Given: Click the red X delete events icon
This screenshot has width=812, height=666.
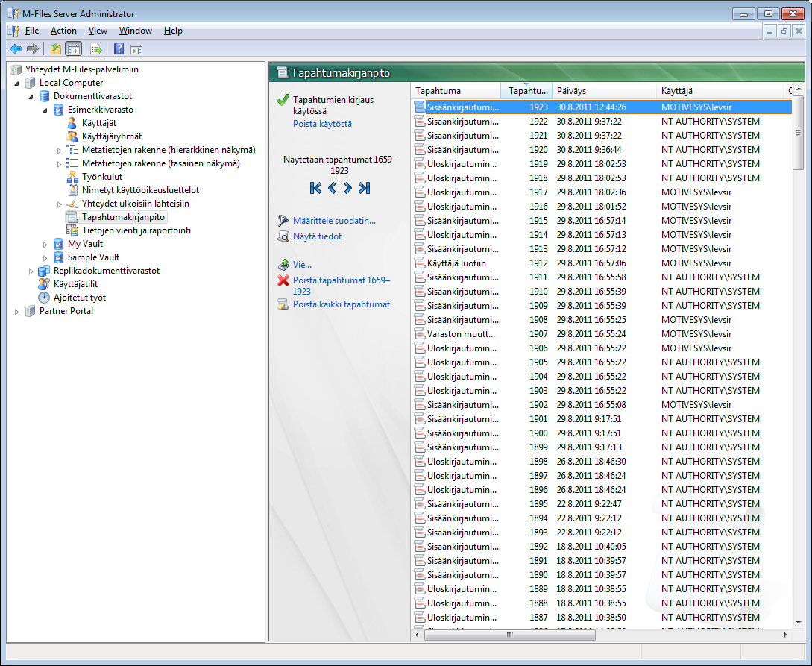Looking at the screenshot, I should [283, 280].
